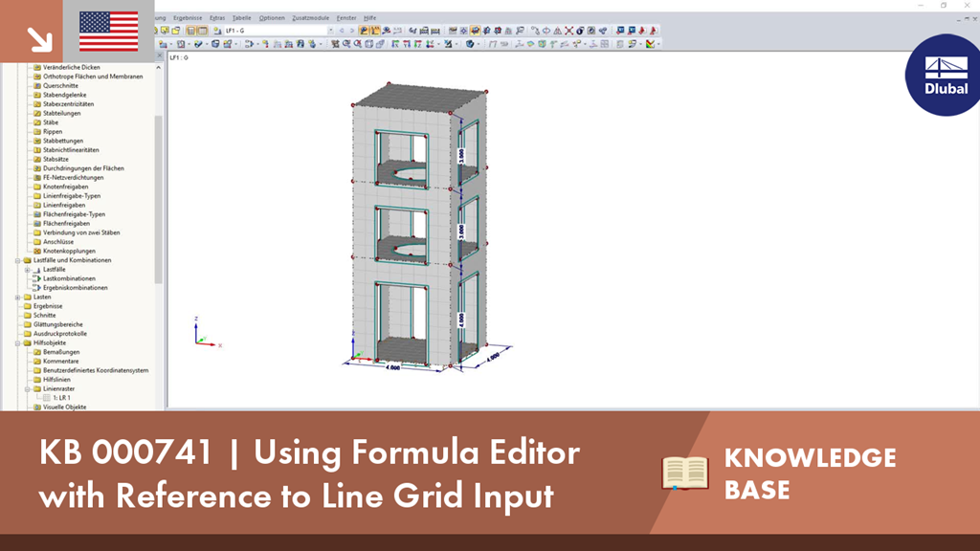Select FE-Netzverdichtungen tree item
The image size is (980, 551).
pos(73,177)
